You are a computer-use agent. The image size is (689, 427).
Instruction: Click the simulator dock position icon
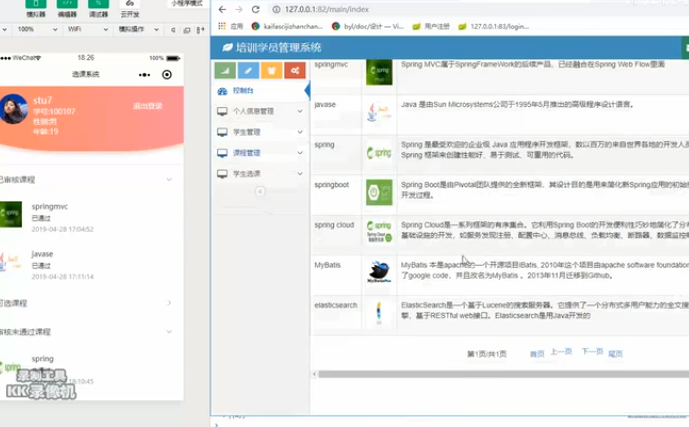200,30
